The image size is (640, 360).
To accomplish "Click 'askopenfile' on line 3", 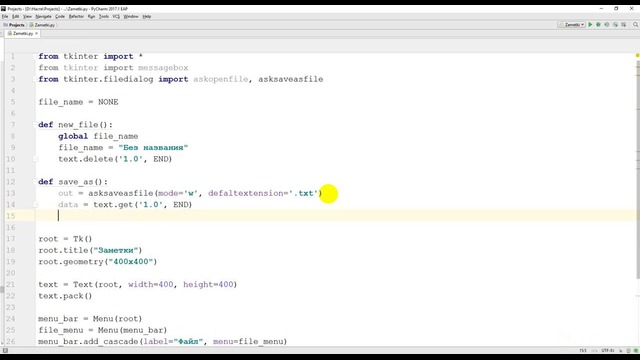I will tap(221, 79).
